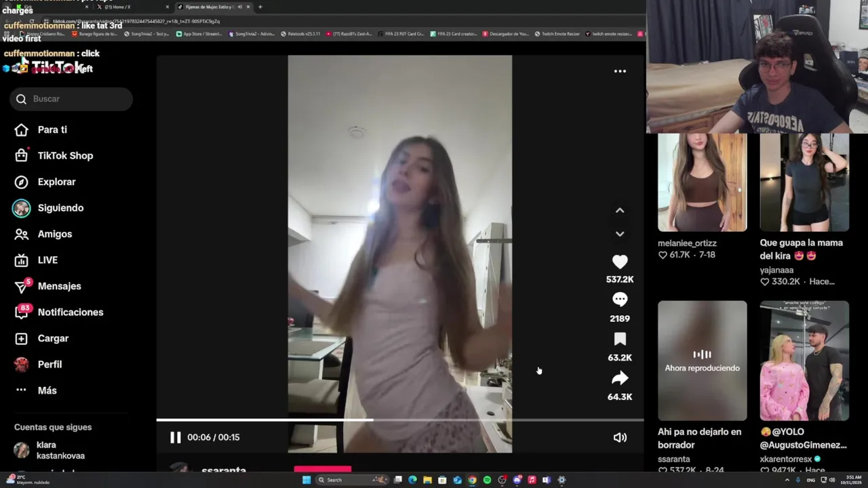Like the video with heart icon
Viewport: 868px width, 488px height.
point(620,262)
